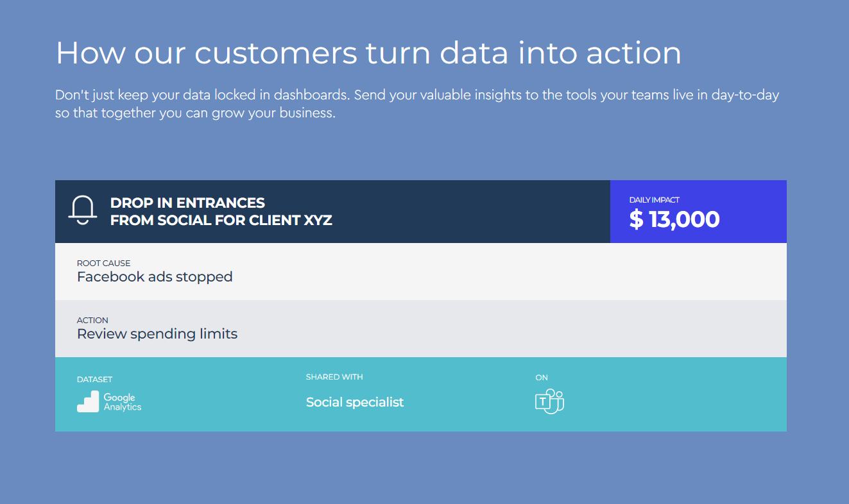849x504 pixels.
Task: Click the "Social specialist" shared with label
Action: point(355,402)
